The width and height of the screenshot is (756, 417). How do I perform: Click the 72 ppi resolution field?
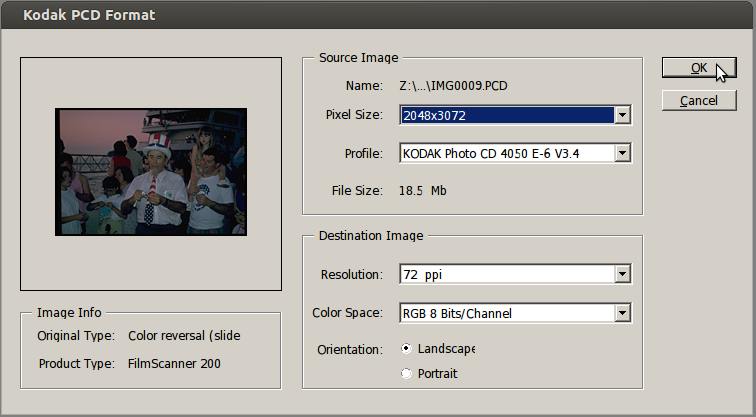point(506,273)
